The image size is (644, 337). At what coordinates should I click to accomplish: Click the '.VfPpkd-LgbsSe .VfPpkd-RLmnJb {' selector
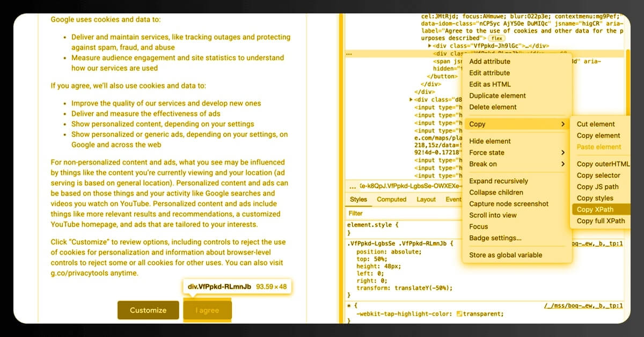click(400, 244)
